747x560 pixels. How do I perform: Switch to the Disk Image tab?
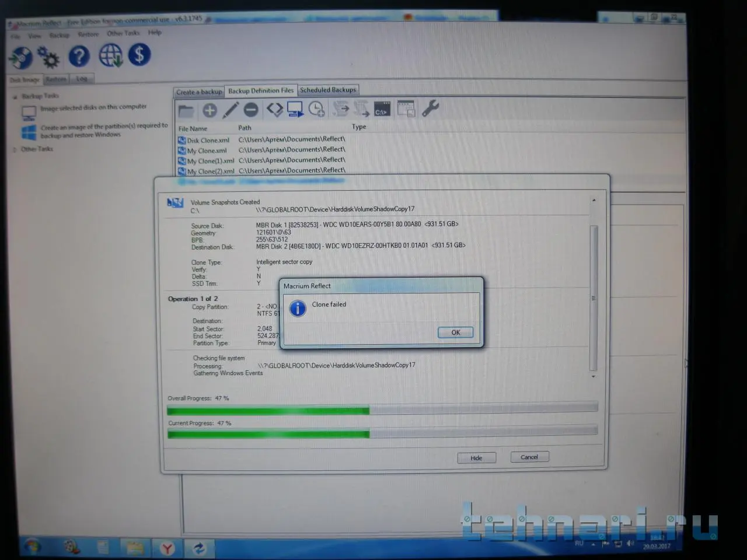[x=25, y=80]
